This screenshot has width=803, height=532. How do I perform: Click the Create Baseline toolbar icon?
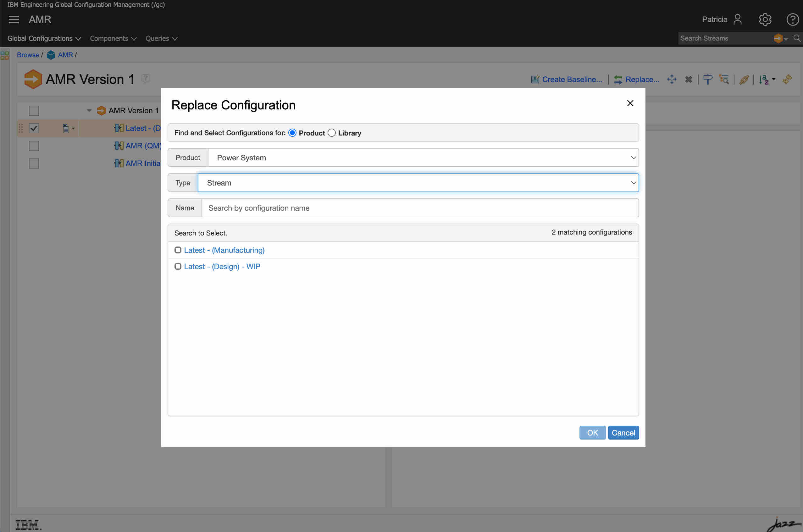click(x=535, y=80)
